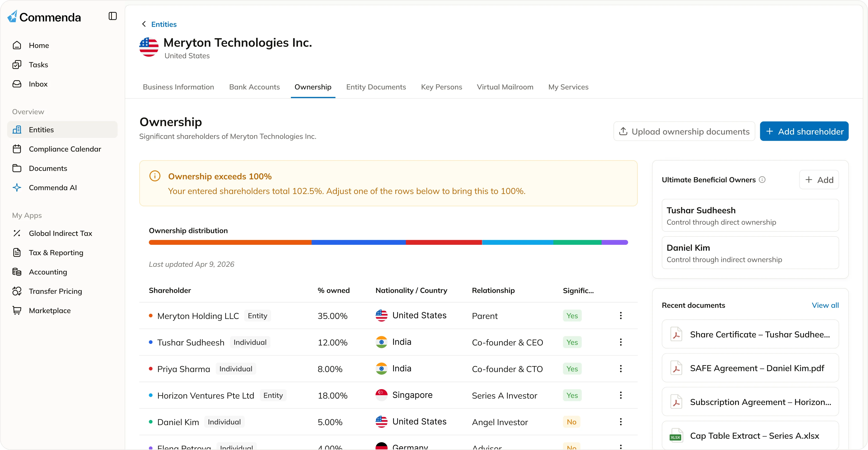This screenshot has width=868, height=450.
Task: Click 35.00% in Meryton Holding row
Action: (x=332, y=316)
